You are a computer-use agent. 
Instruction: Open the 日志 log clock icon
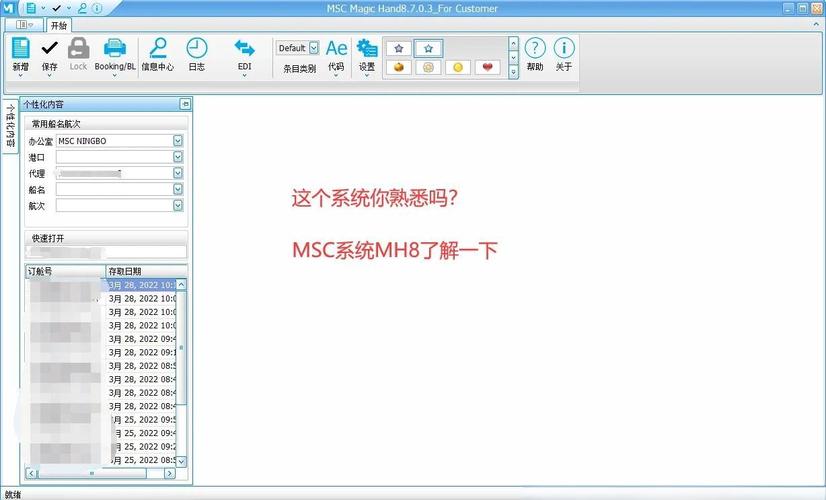pyautogui.click(x=196, y=48)
